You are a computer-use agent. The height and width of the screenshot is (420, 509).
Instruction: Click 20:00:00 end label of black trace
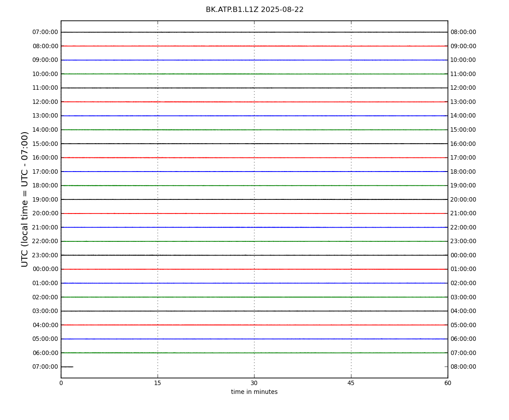coord(463,199)
